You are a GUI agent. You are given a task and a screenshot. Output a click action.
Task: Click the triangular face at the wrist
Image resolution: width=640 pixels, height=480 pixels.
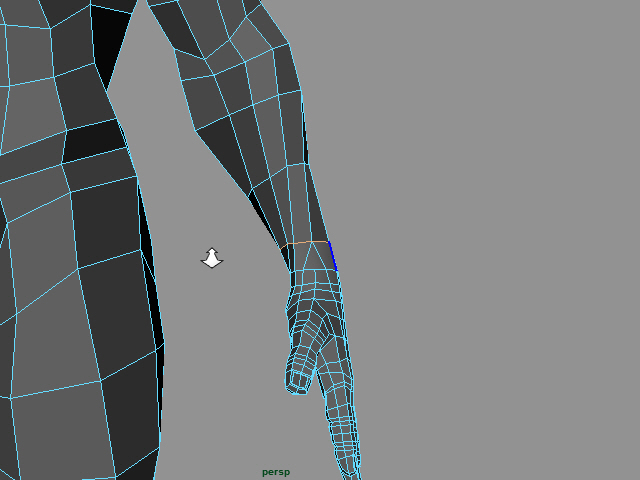(x=314, y=258)
